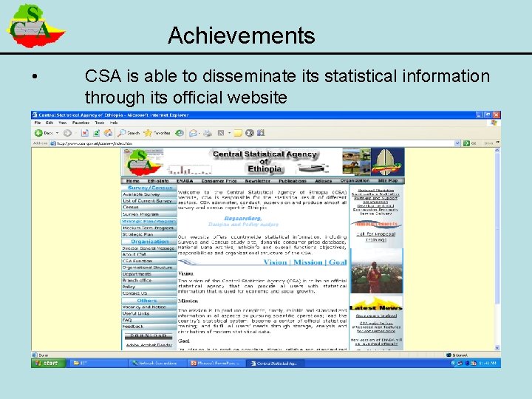Click the Feedback sidebar link
Image resolution: width=532 pixels, height=399 pixels.
(149, 327)
